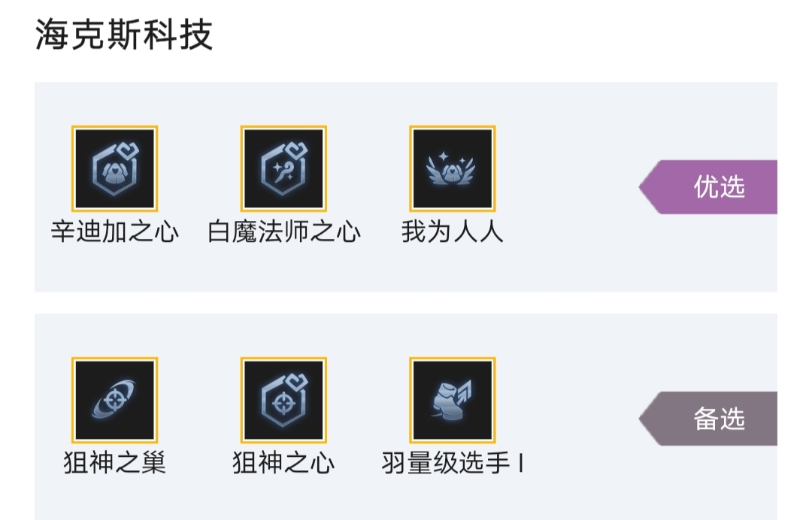
Task: Click empty area of alternate augments panel
Action: 570,491
